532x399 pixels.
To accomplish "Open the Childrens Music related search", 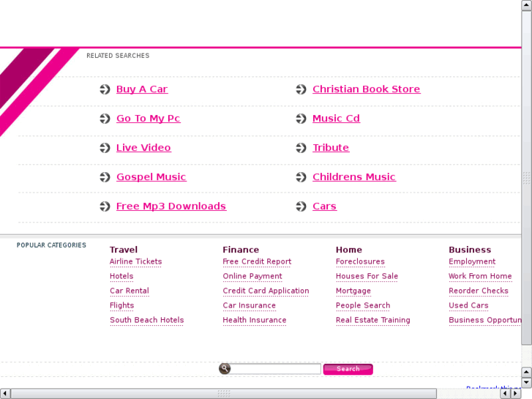I will [x=353, y=177].
